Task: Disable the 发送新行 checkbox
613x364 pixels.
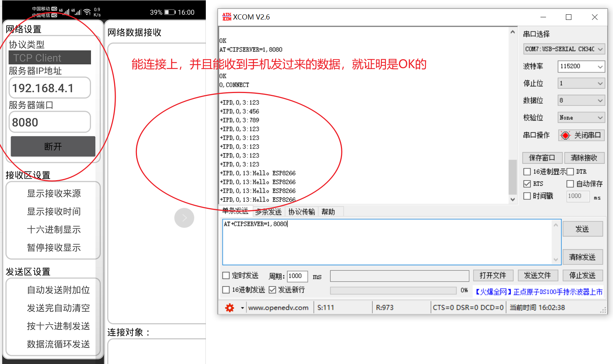Action: pos(272,290)
